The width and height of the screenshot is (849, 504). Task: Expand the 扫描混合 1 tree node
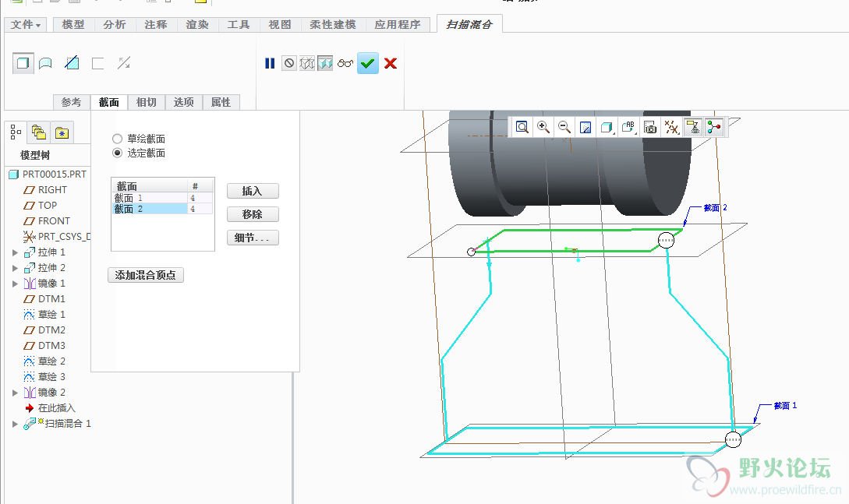click(x=15, y=424)
